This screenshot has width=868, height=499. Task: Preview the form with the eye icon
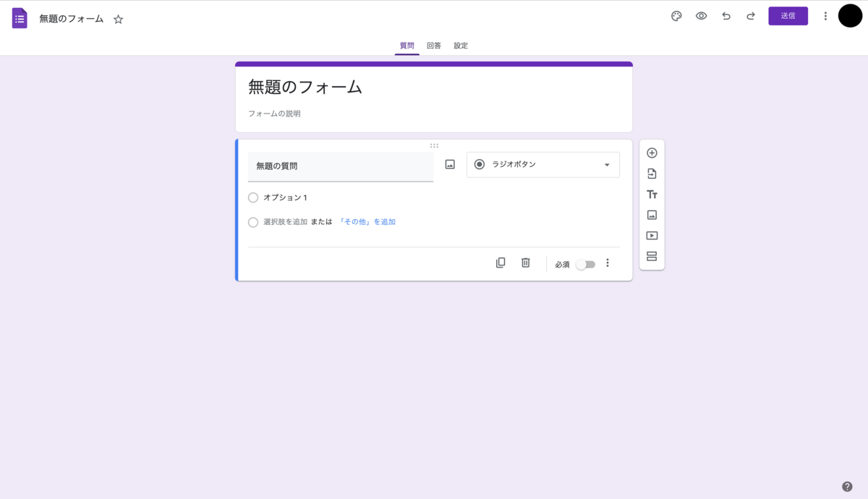pyautogui.click(x=701, y=16)
